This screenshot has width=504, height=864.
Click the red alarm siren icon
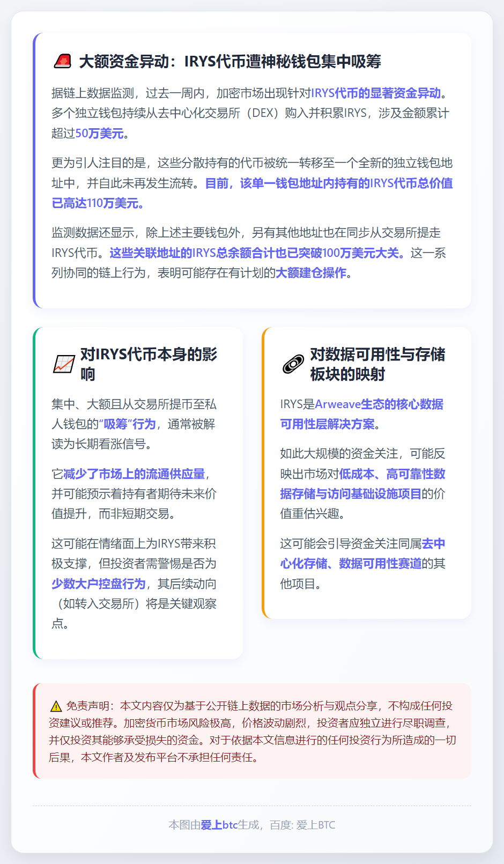point(63,62)
